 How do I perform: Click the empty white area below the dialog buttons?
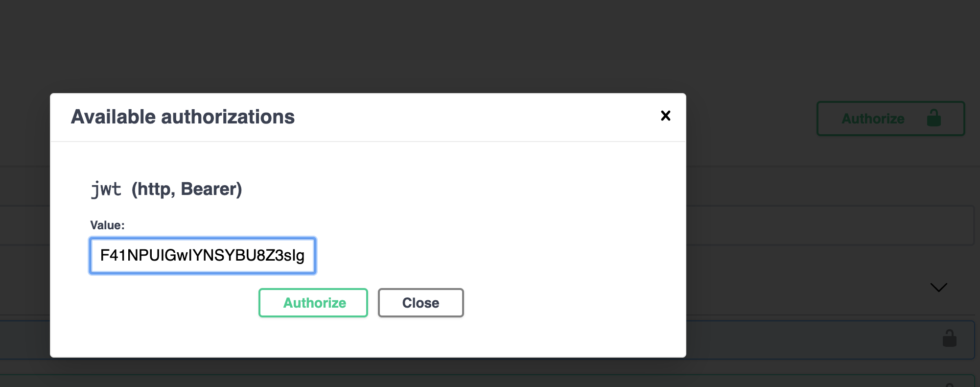click(x=367, y=338)
